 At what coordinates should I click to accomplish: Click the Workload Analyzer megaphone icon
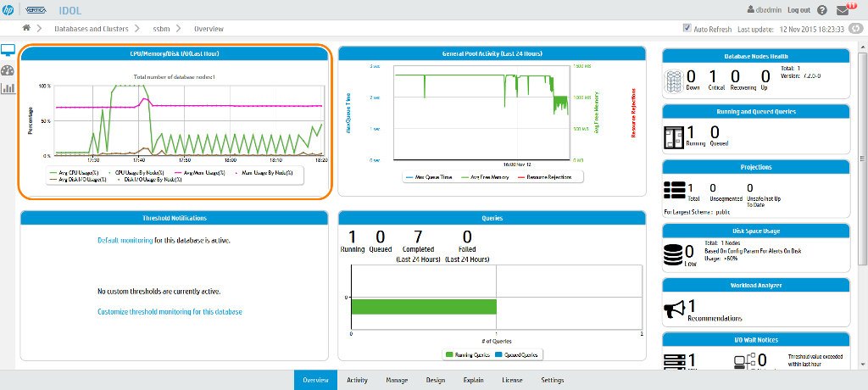click(675, 309)
